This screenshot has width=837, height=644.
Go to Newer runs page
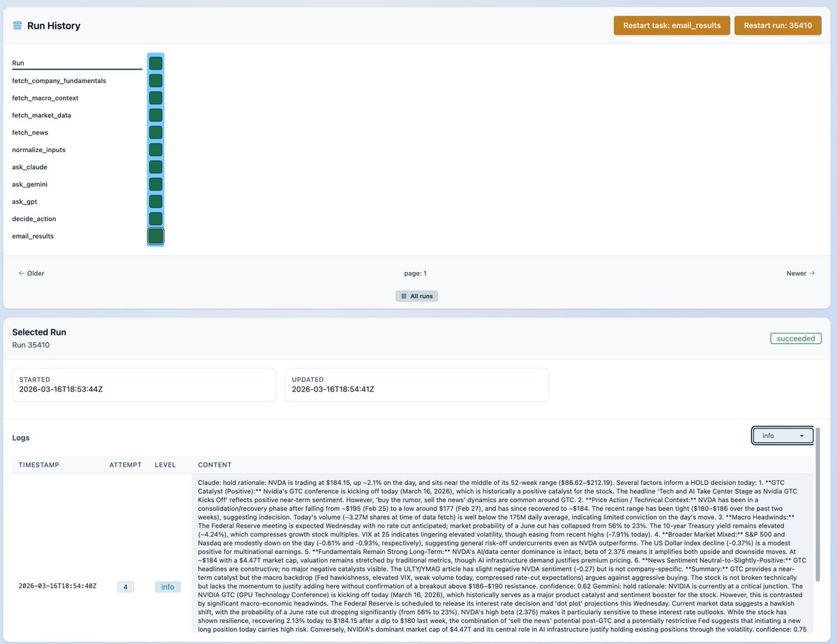pos(801,274)
